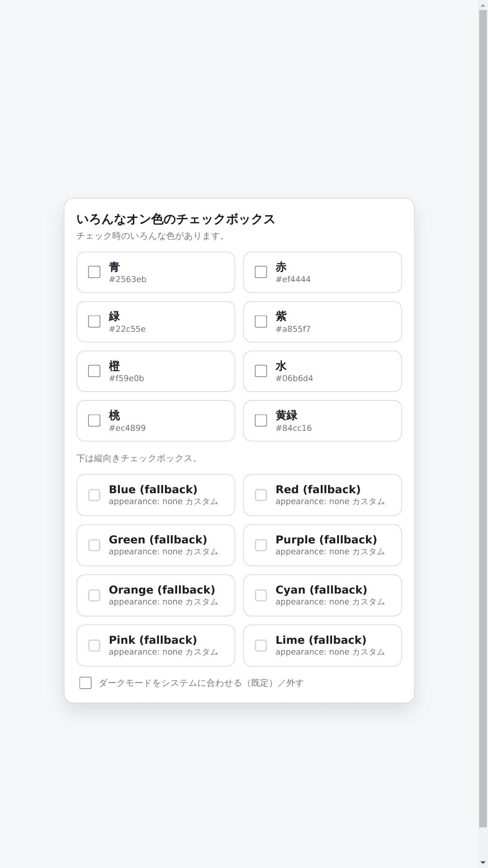Check the Blue (fallback) checkbox
The width and height of the screenshot is (488, 868).
(94, 495)
